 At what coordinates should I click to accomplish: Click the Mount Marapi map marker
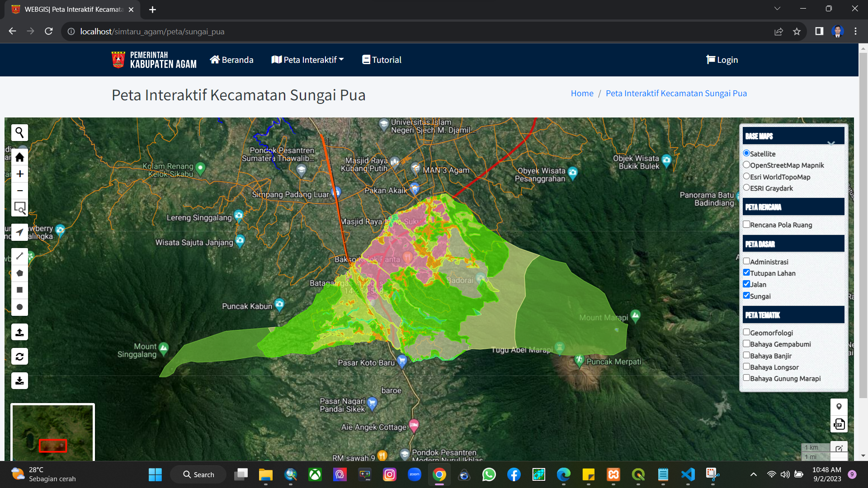[x=636, y=315]
